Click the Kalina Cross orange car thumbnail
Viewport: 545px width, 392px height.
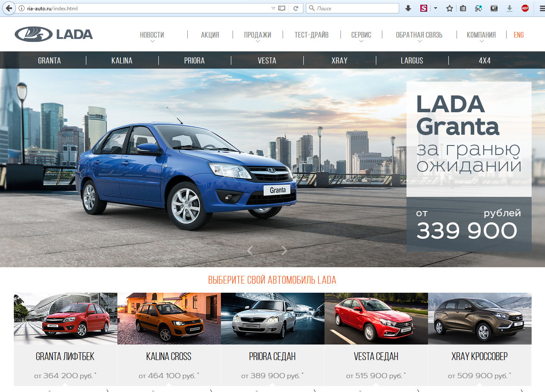(x=169, y=319)
